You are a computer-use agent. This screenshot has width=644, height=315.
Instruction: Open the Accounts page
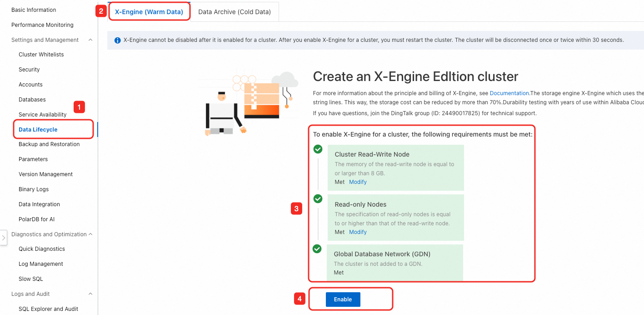(30, 85)
